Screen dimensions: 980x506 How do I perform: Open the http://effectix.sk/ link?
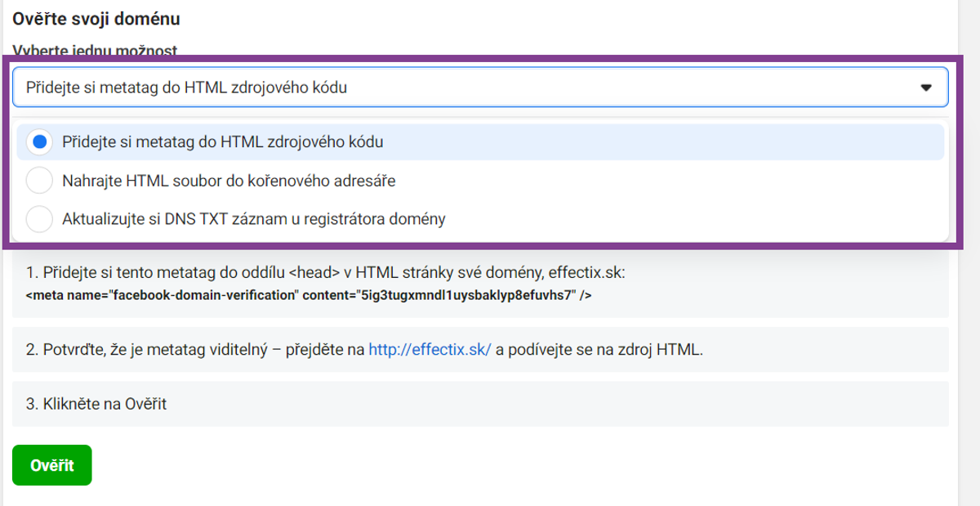pos(430,350)
